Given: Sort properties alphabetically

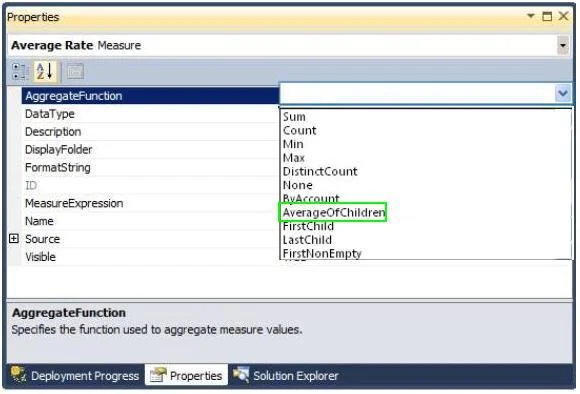Looking at the screenshot, I should [x=45, y=71].
